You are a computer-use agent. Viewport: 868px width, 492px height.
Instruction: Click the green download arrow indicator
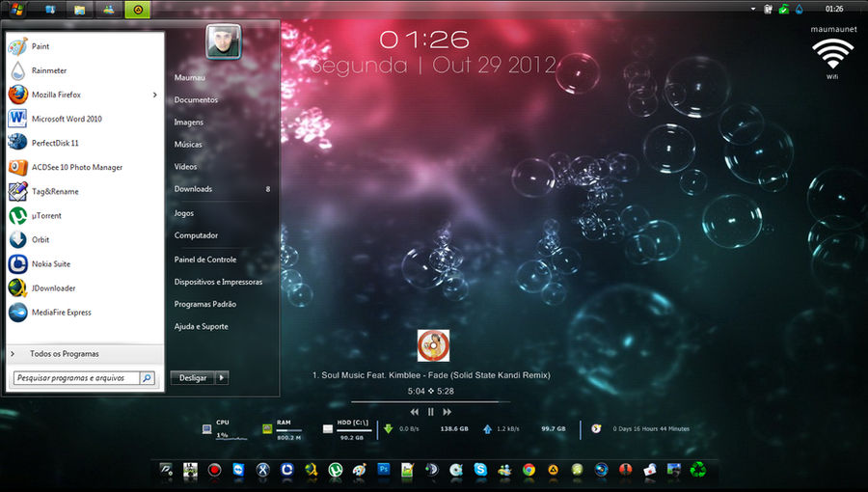pyautogui.click(x=388, y=428)
